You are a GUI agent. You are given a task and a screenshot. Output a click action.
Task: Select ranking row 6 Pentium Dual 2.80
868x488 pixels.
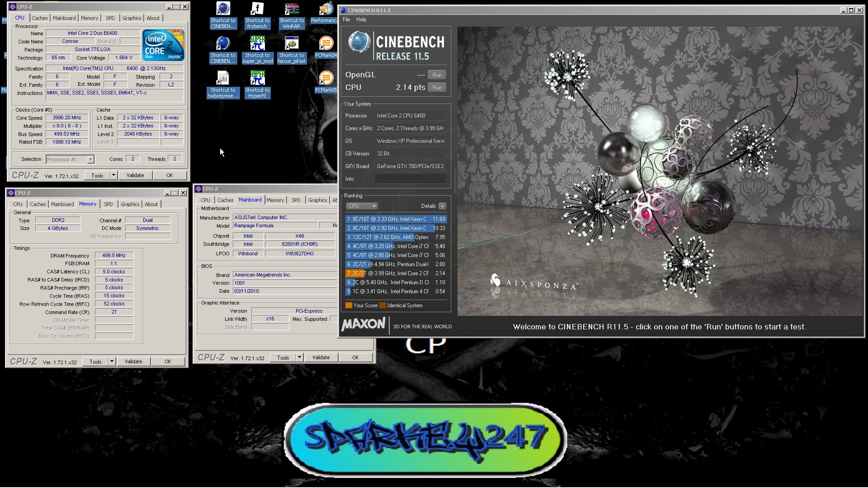point(396,264)
